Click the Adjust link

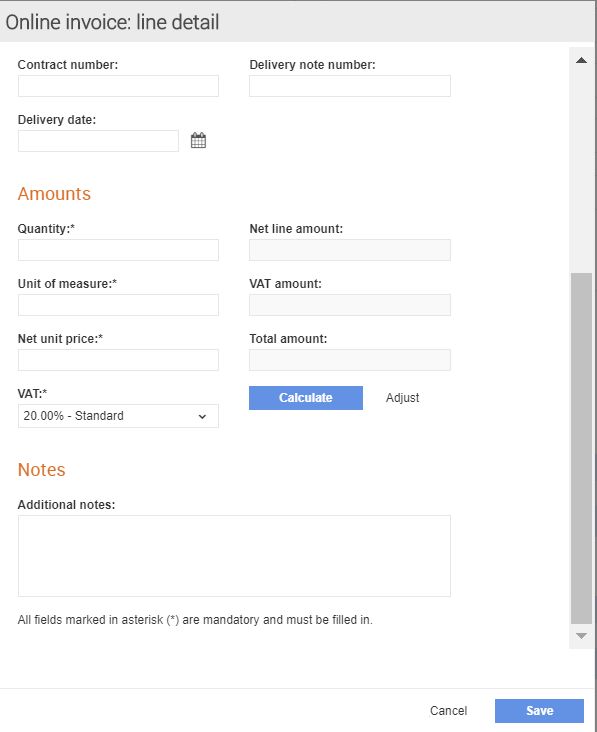click(x=402, y=398)
